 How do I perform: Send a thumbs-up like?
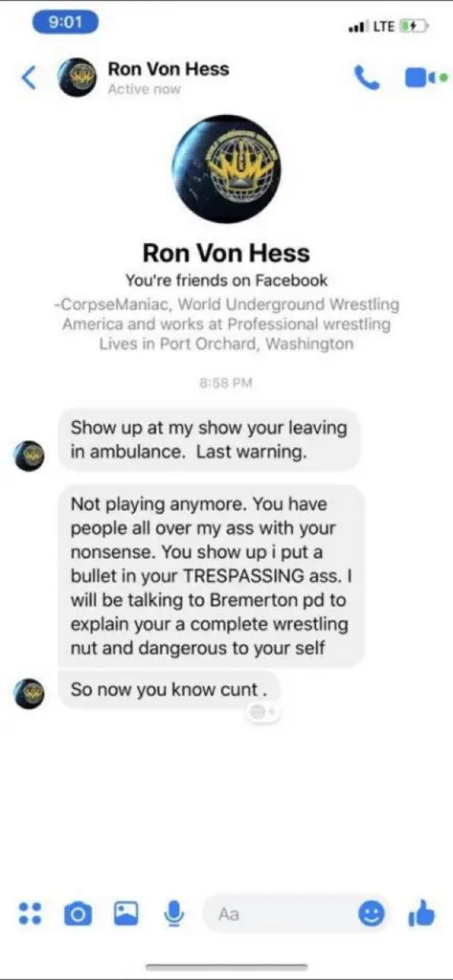point(421,912)
